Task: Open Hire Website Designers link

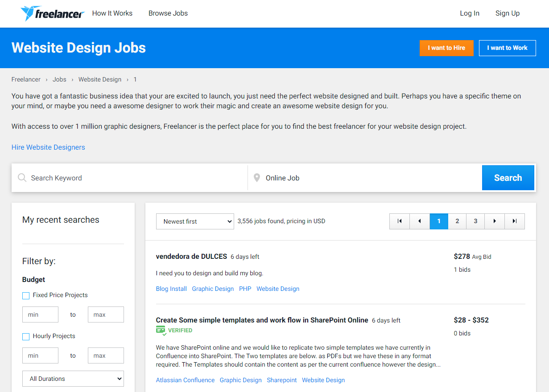Action: point(48,147)
